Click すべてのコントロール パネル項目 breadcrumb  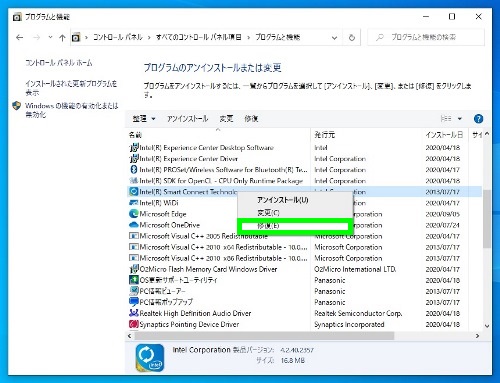pos(199,37)
